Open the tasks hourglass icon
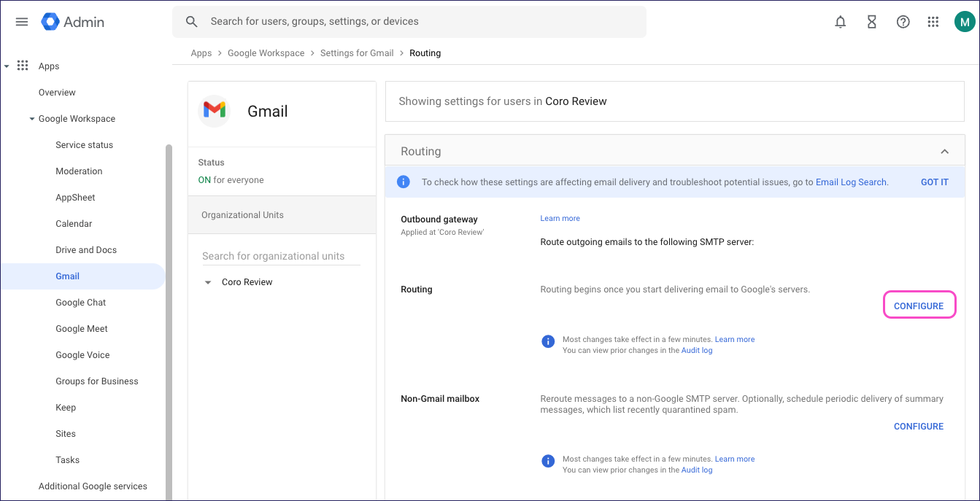980x501 pixels. (871, 22)
